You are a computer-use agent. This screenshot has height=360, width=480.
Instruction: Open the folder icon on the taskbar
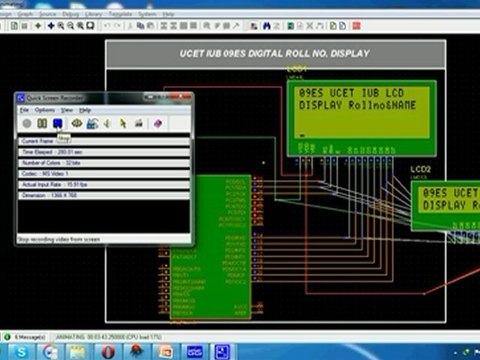(x=78, y=352)
